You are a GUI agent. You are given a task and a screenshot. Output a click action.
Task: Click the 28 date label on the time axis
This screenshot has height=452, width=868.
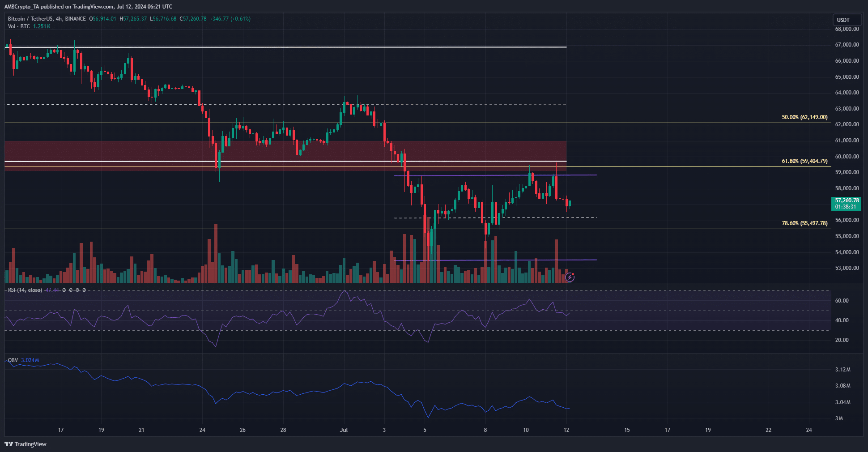(283, 430)
